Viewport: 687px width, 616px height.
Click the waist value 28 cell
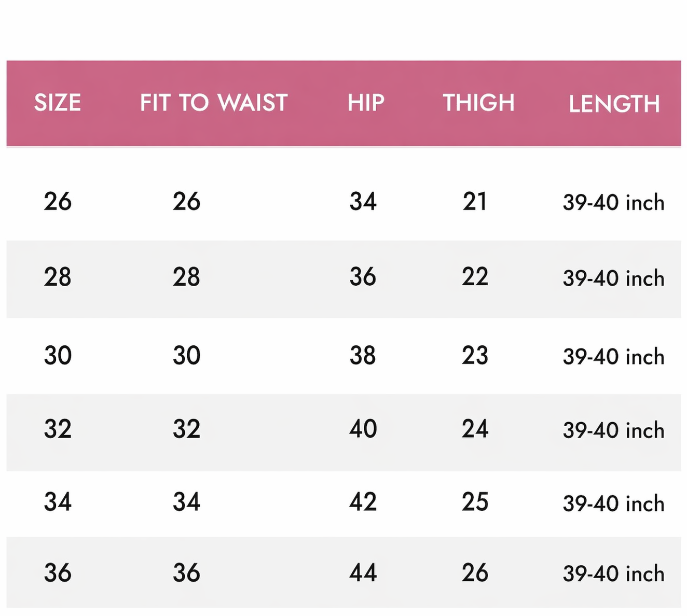(186, 277)
